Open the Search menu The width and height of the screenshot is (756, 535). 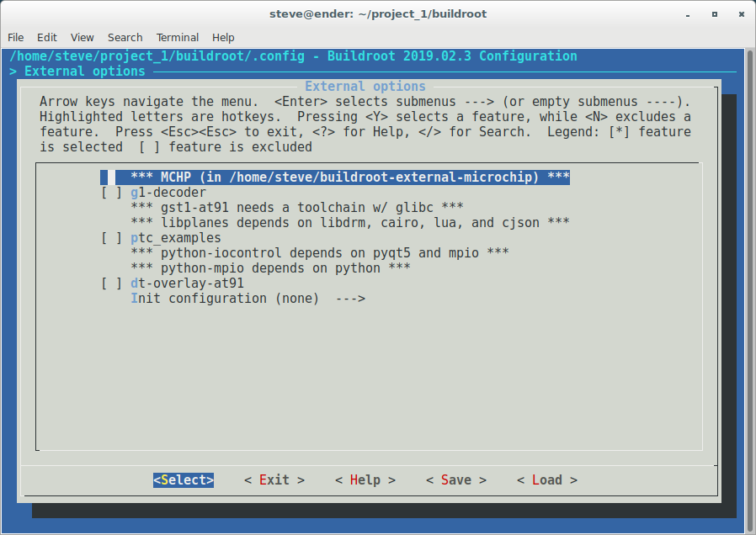[x=125, y=37]
